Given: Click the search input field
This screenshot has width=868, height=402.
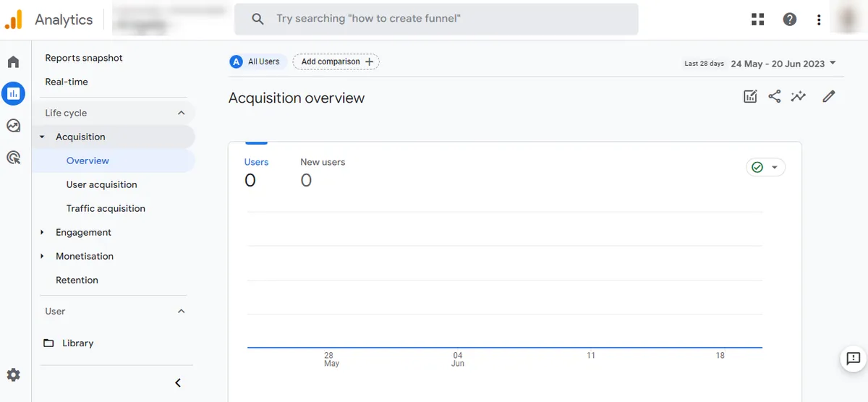Looking at the screenshot, I should coord(436,19).
